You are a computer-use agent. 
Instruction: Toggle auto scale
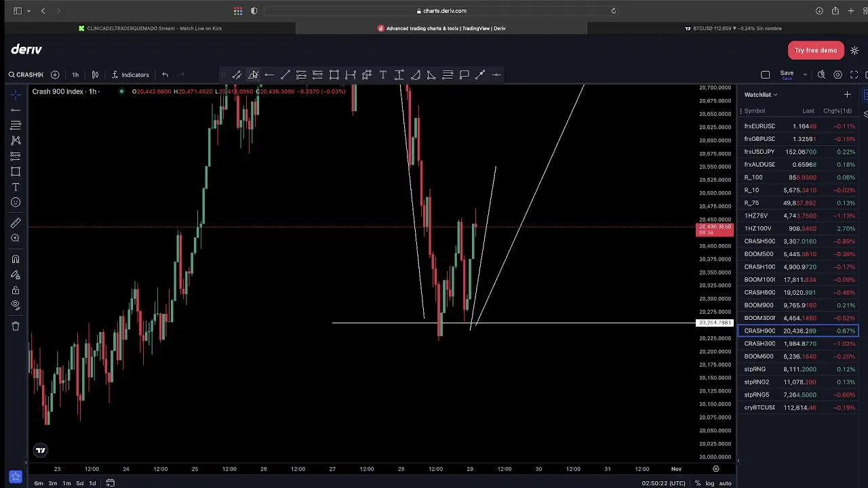726,483
